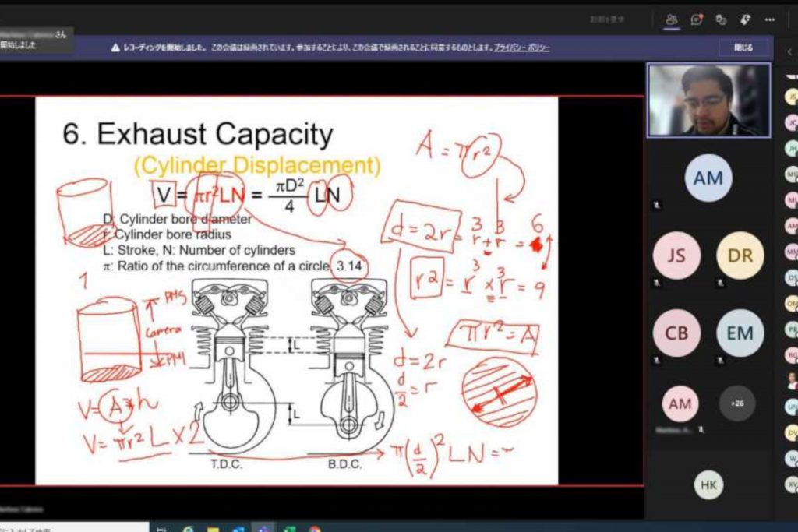The image size is (798, 532).
Task: Click the πD²/4 fraction in formula
Action: (x=289, y=195)
